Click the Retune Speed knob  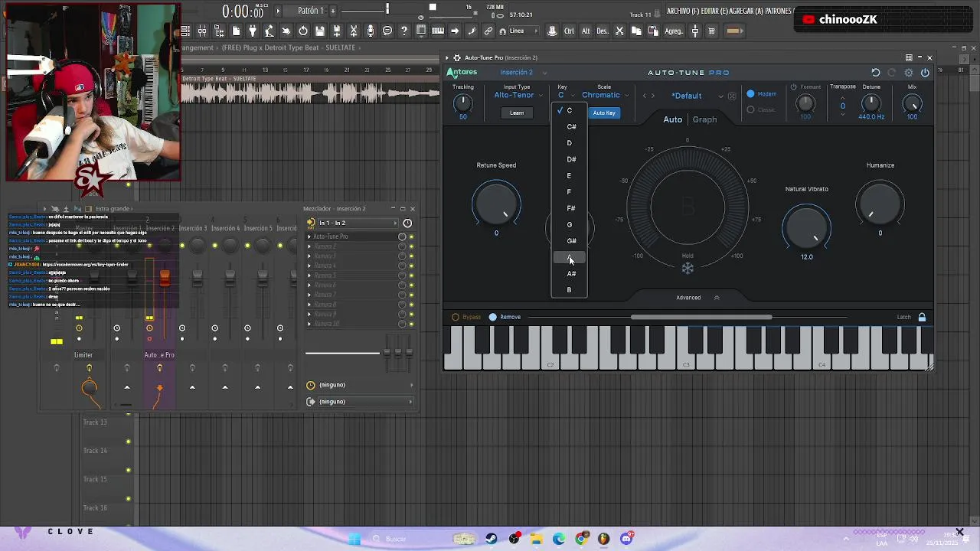(496, 204)
